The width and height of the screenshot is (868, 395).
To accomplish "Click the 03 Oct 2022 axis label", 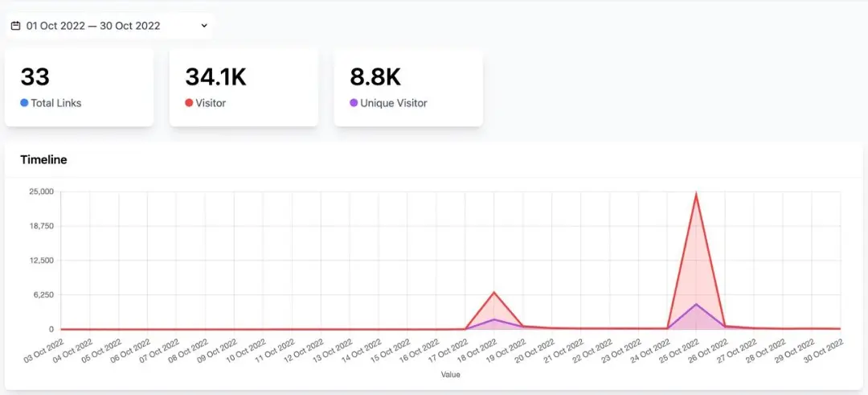I will pyautogui.click(x=45, y=352).
